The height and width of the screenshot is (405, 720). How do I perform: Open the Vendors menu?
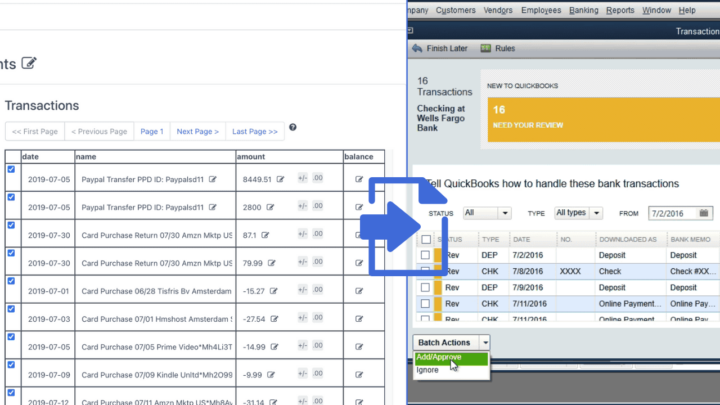pyautogui.click(x=498, y=10)
